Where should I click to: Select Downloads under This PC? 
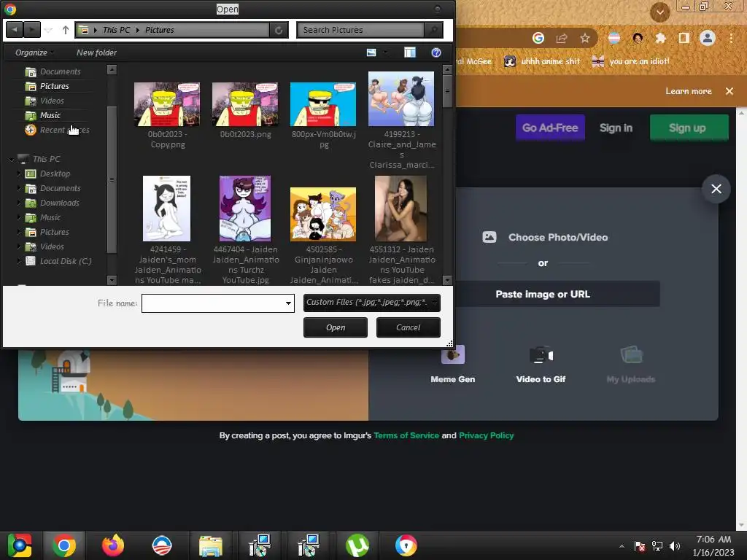click(x=60, y=203)
